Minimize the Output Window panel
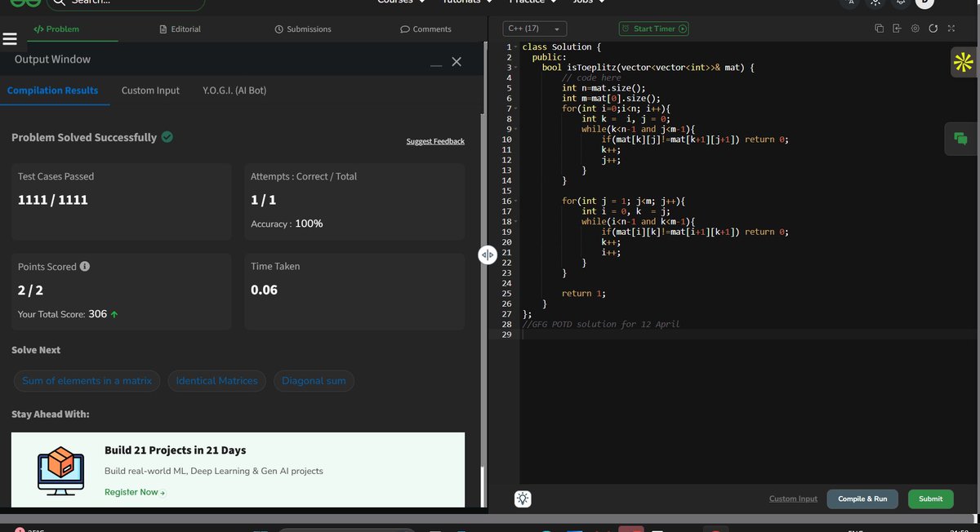This screenshot has height=532, width=980. [x=437, y=64]
